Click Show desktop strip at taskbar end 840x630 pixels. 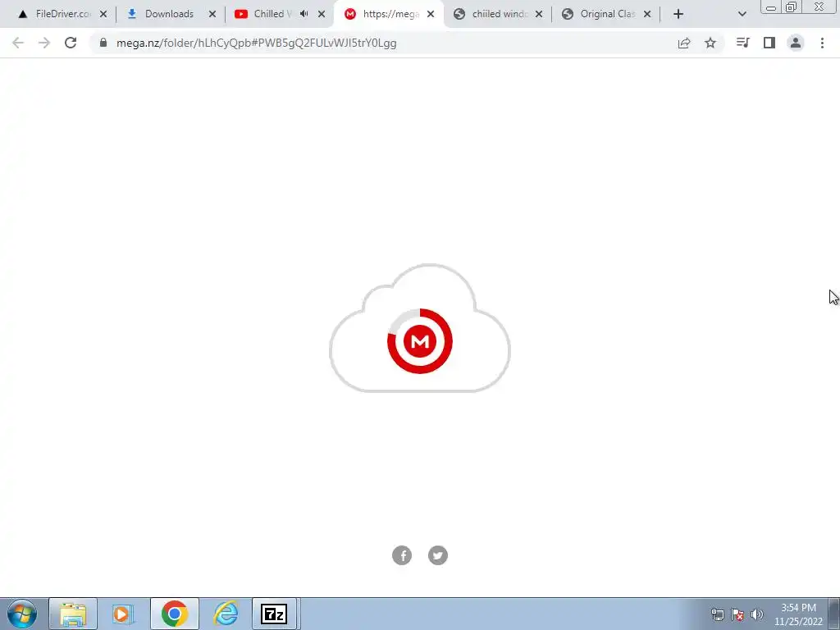tap(834, 614)
